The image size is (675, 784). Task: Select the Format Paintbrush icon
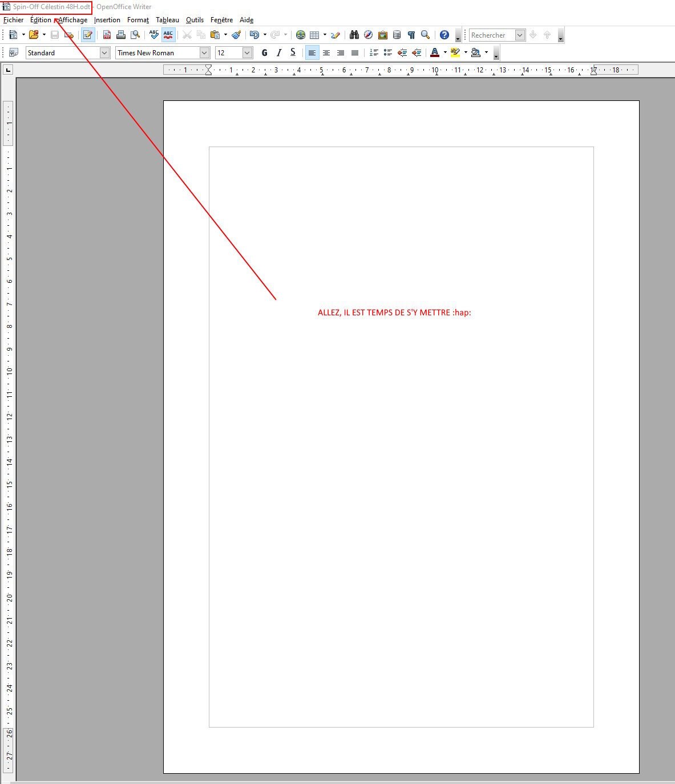tap(236, 35)
